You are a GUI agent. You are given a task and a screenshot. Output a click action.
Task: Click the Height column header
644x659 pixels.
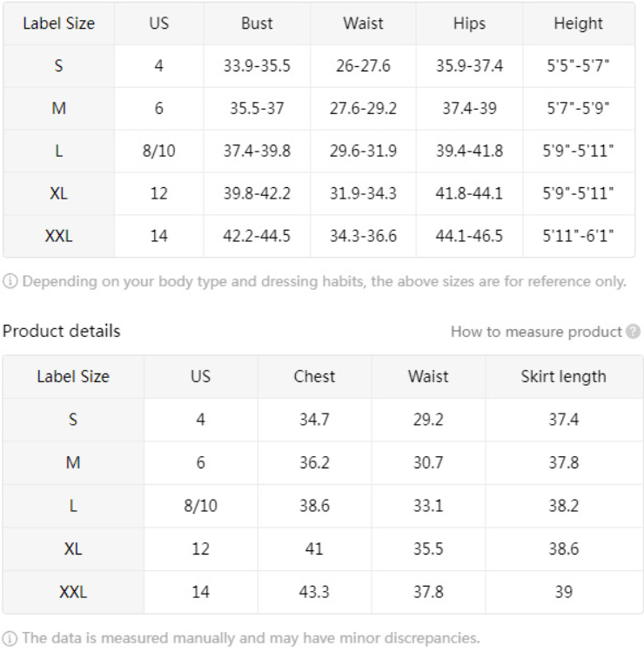579,24
